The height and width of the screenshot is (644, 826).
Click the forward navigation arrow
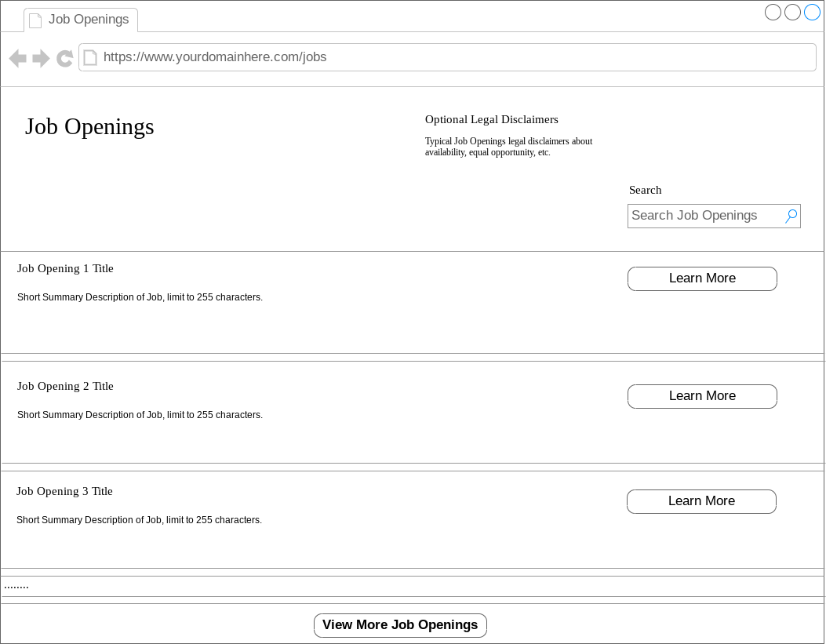point(41,57)
